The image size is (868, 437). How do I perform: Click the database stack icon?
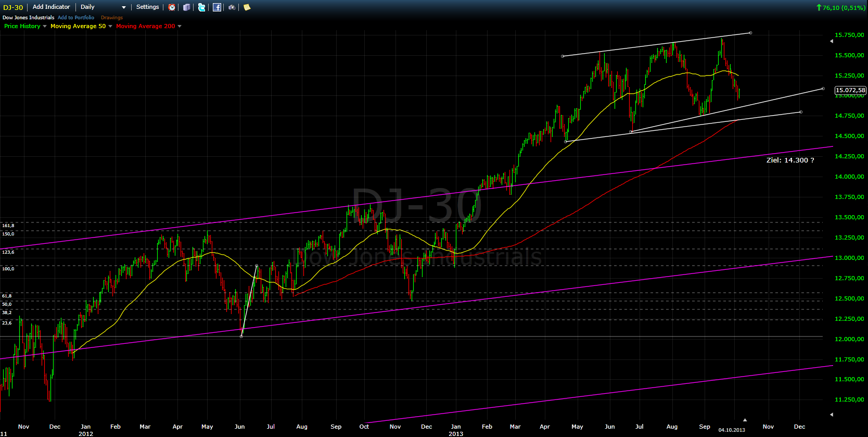point(186,7)
